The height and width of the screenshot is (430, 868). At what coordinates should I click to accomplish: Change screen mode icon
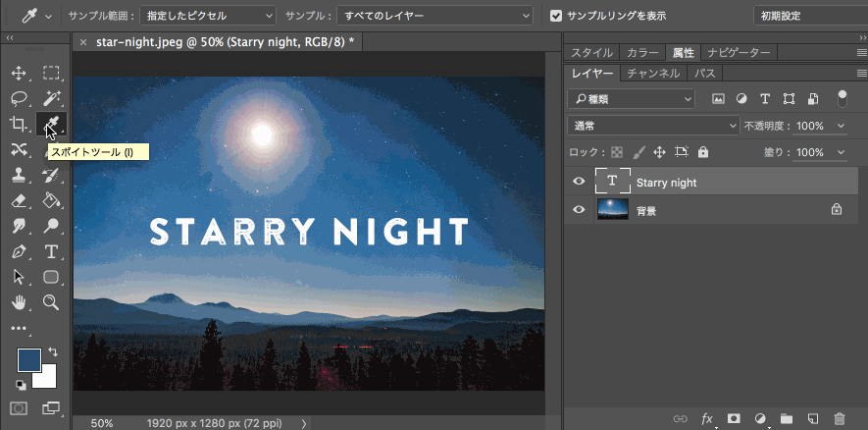tap(51, 408)
